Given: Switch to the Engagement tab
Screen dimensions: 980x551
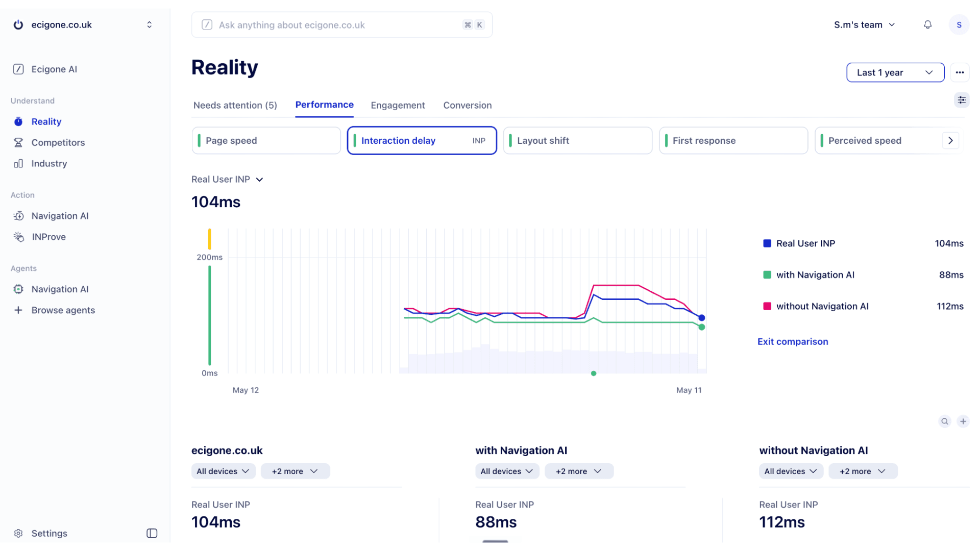Looking at the screenshot, I should [398, 105].
